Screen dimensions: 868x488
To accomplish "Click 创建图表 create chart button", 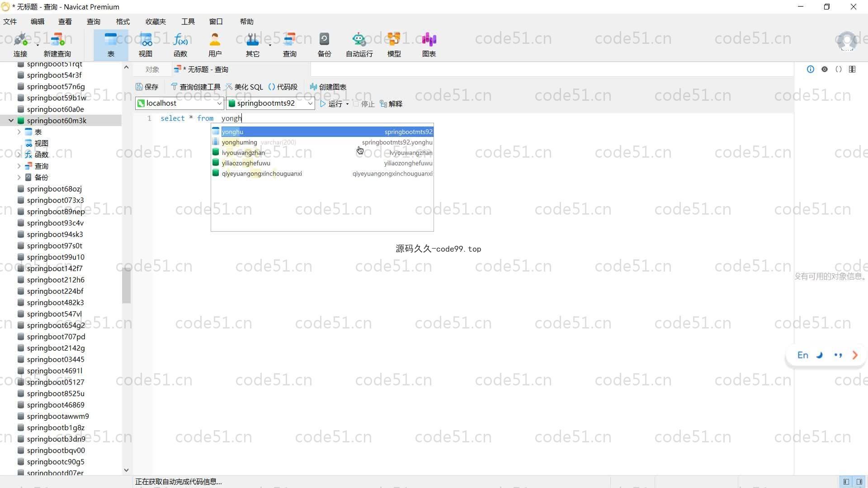I will pyautogui.click(x=328, y=87).
